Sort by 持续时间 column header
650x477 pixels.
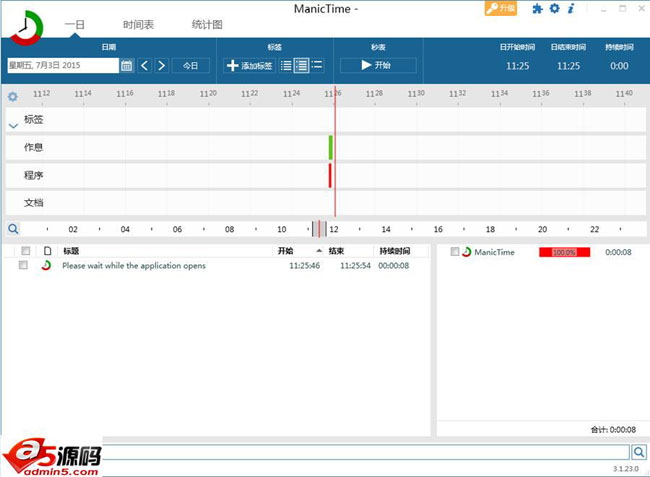pos(395,251)
